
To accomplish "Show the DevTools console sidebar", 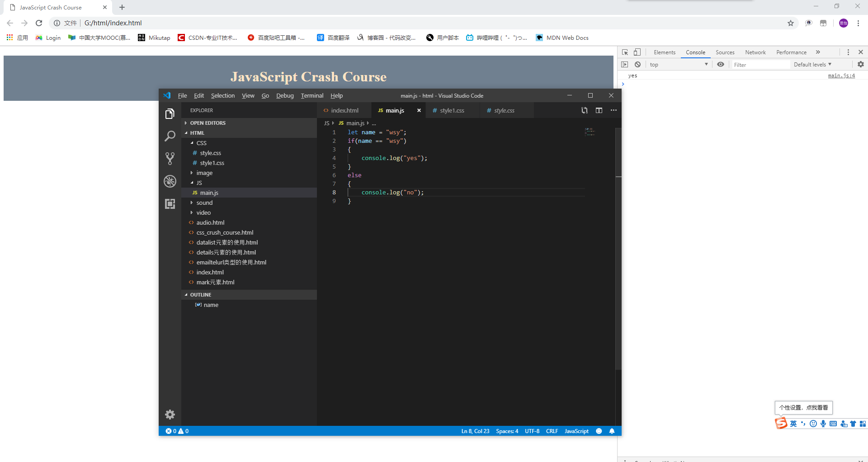I will pos(625,65).
